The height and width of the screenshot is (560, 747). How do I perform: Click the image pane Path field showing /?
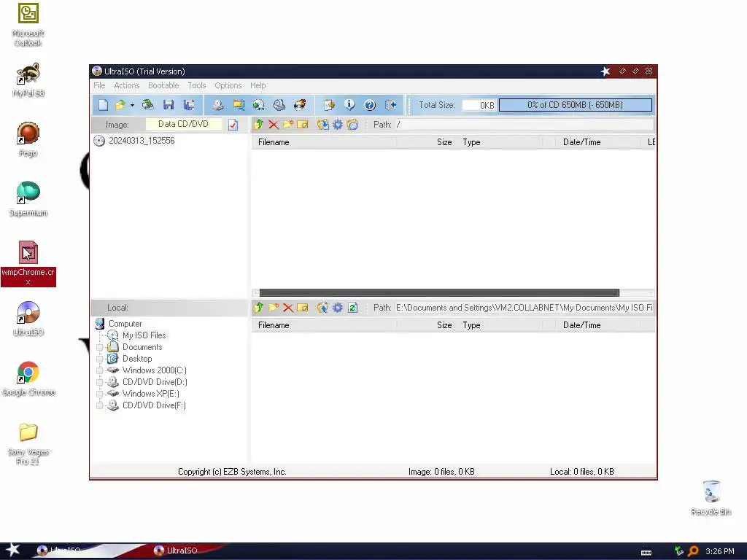tap(524, 125)
